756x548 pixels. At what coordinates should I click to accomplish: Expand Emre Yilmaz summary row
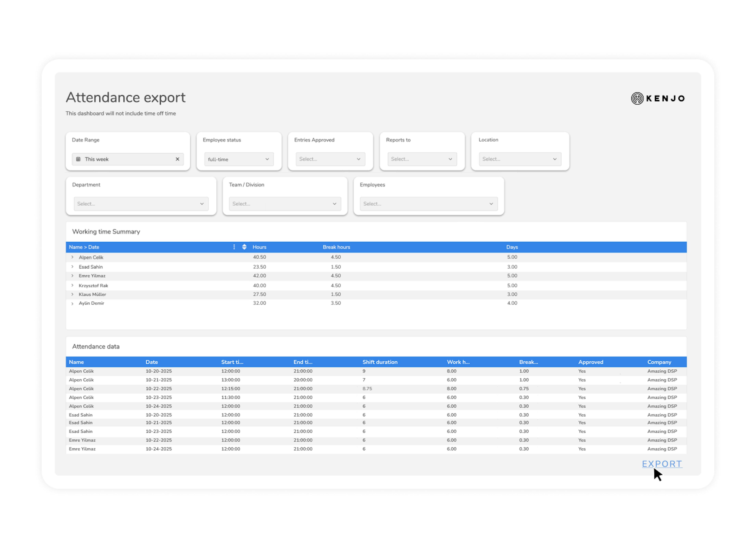tap(72, 276)
